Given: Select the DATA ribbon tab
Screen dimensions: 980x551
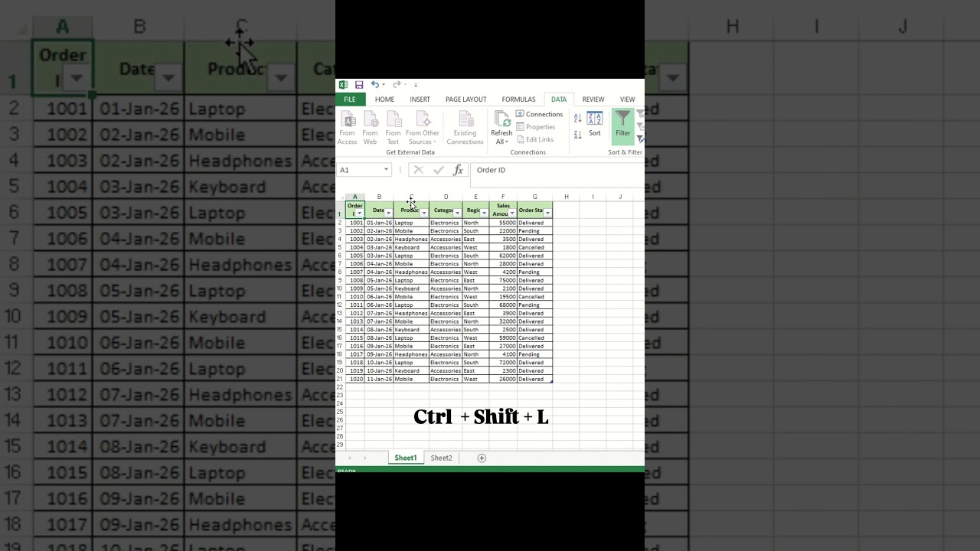Looking at the screenshot, I should (x=559, y=99).
